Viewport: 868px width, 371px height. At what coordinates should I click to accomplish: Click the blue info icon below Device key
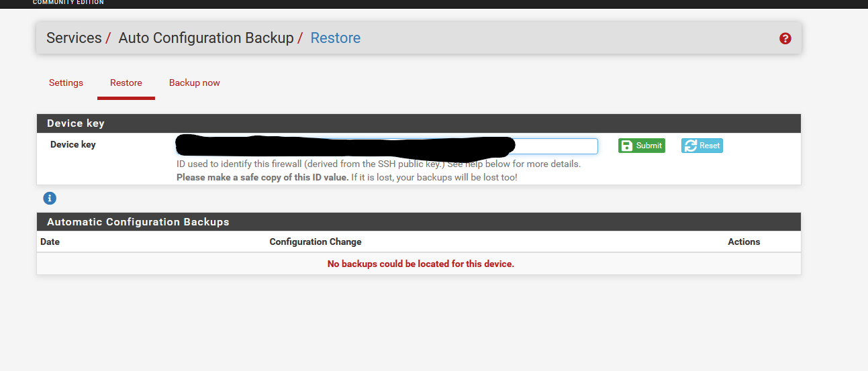[x=50, y=198]
